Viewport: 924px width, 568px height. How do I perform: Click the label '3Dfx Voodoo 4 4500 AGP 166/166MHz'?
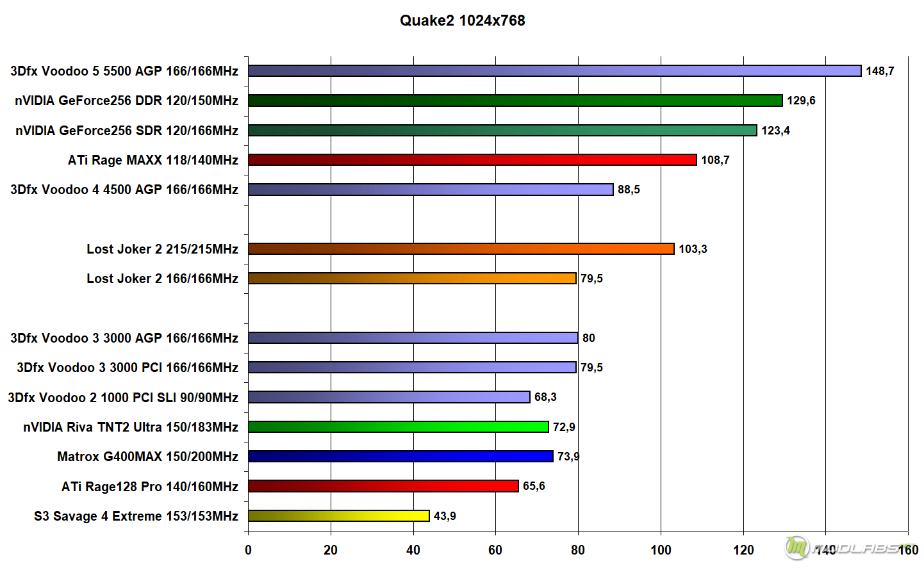124,190
